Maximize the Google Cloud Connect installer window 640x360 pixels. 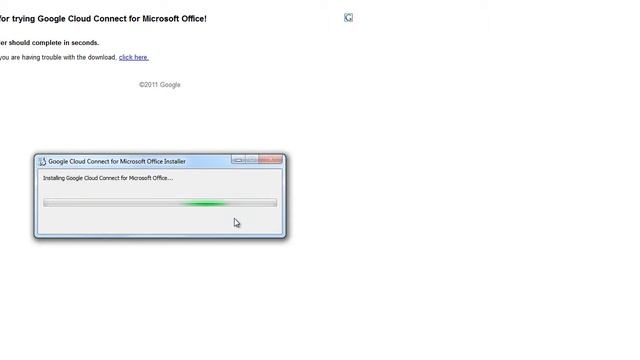coord(251,160)
